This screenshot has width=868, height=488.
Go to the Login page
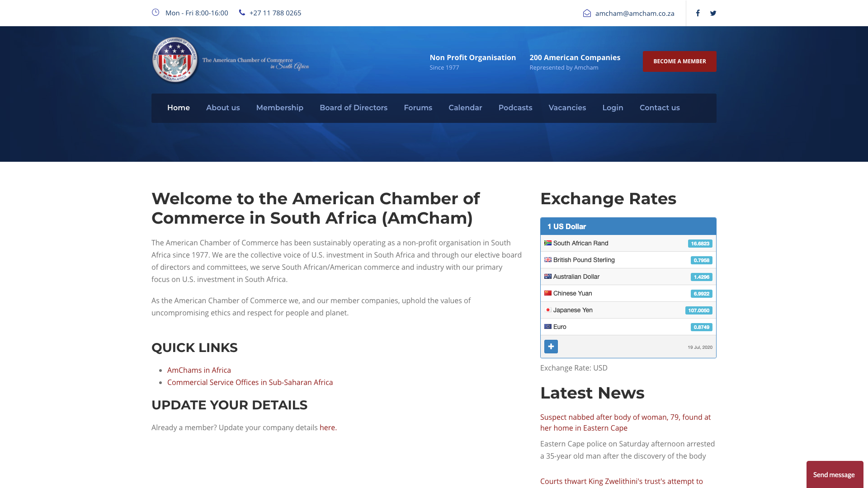[613, 108]
